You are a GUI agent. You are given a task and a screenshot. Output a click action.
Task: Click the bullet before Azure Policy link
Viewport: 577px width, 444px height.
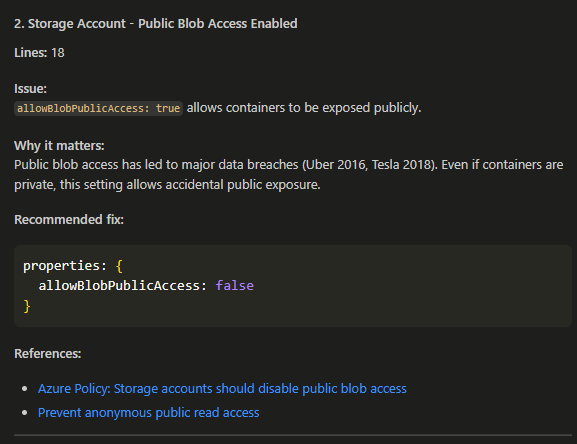[25, 389]
